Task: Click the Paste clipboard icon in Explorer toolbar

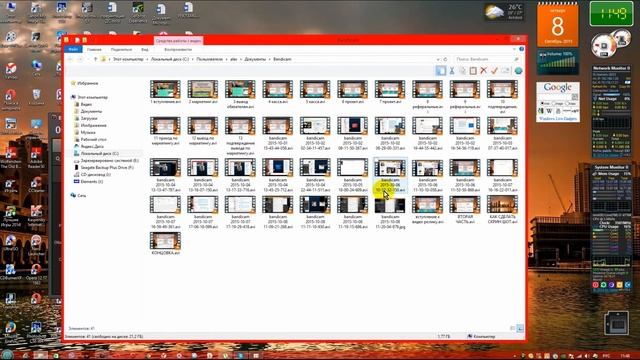Action: click(473, 71)
